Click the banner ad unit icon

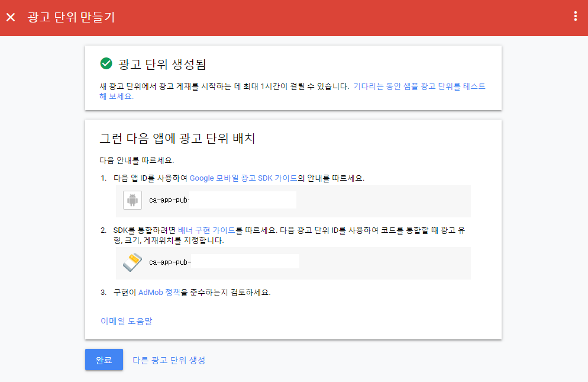click(133, 262)
